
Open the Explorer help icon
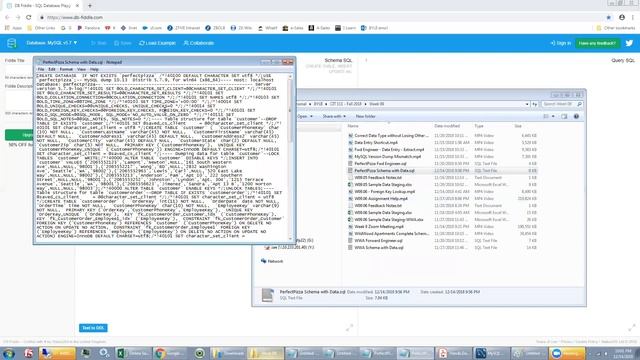pos(576,117)
